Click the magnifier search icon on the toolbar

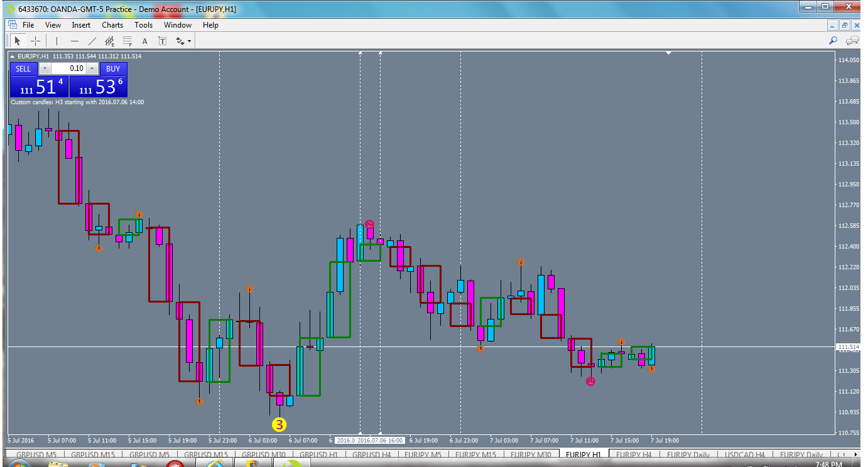[x=833, y=40]
